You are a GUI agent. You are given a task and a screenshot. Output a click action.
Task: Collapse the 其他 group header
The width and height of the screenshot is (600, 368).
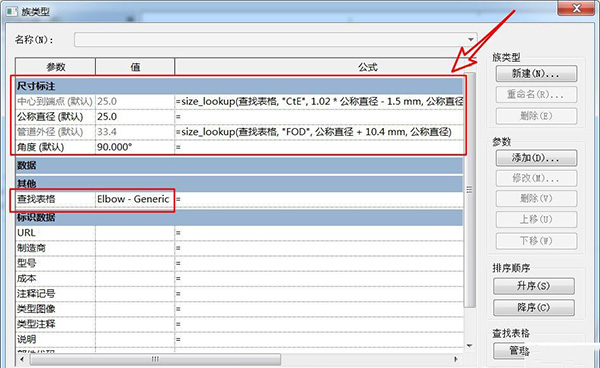[239, 184]
